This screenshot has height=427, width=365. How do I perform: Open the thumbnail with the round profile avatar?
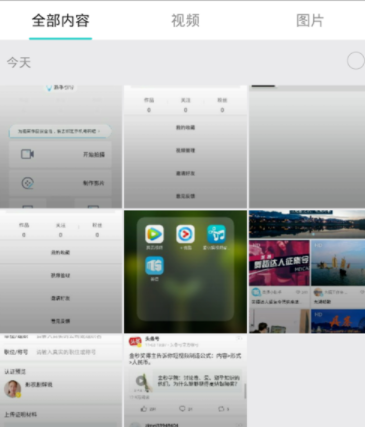coord(61,381)
